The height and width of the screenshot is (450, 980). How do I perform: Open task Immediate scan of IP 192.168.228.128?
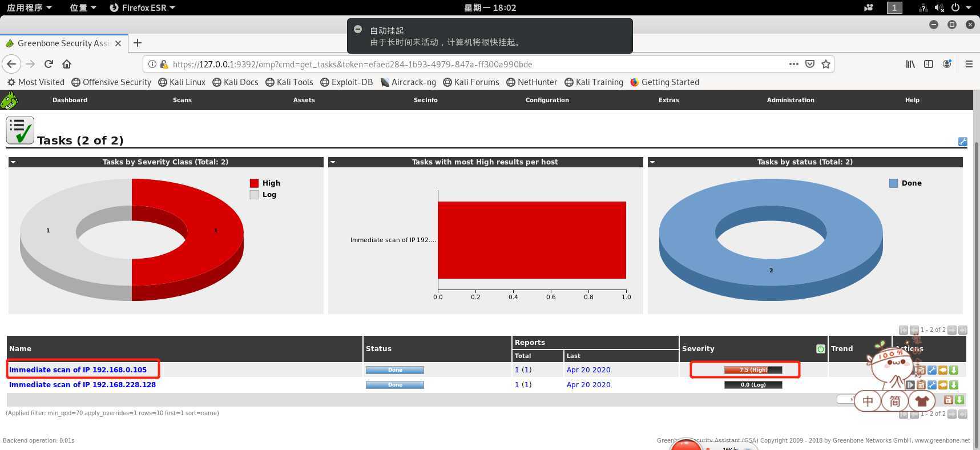pyautogui.click(x=82, y=385)
